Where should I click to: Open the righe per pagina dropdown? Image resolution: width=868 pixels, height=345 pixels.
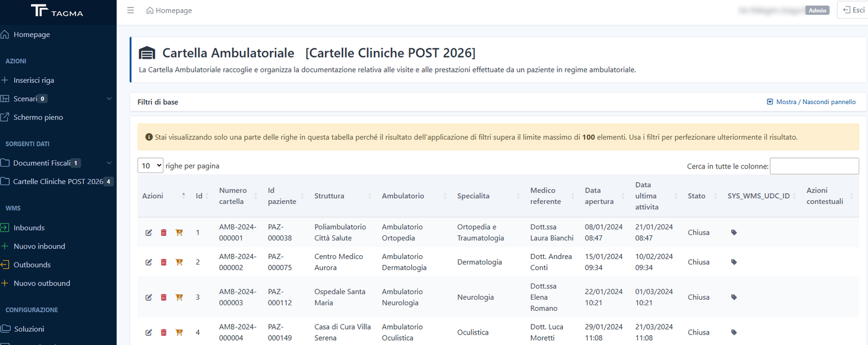tap(151, 166)
